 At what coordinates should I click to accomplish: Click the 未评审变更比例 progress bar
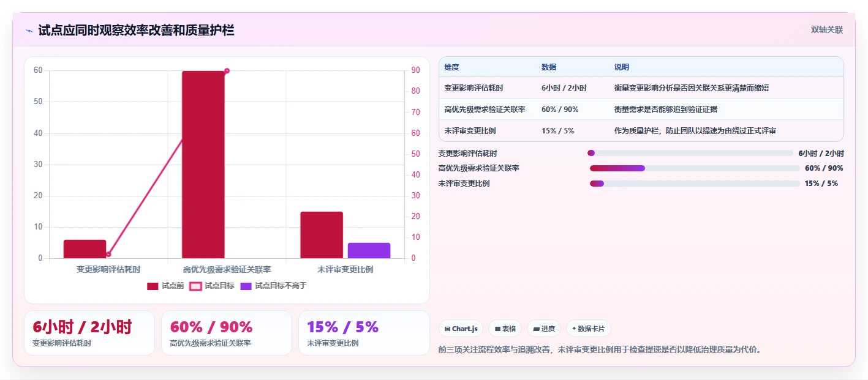pyautogui.click(x=695, y=184)
